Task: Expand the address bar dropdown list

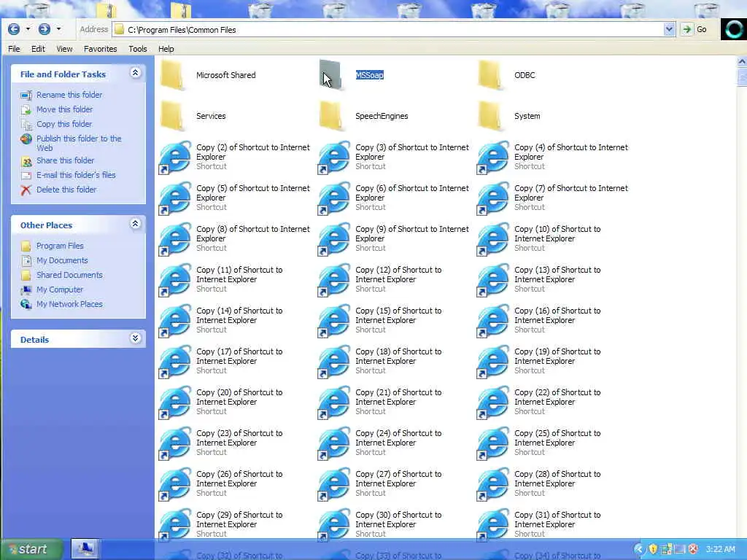Action: 669,29
